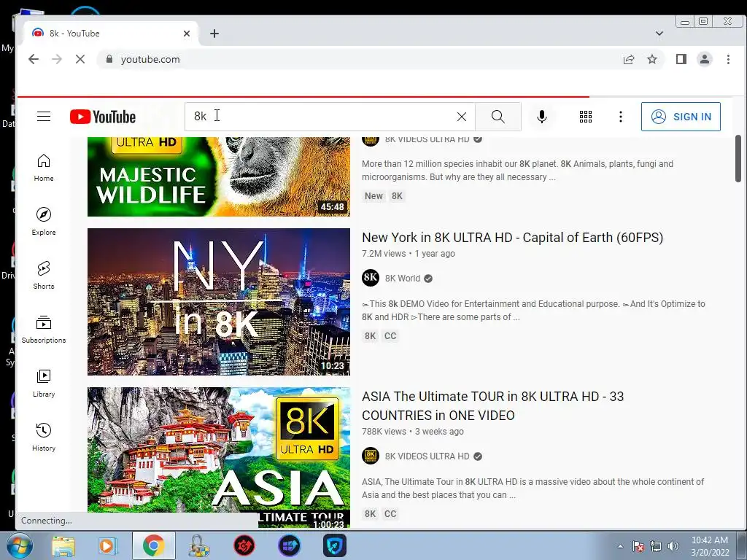The height and width of the screenshot is (560, 747).
Task: Click Chrome icon in taskbar
Action: pos(153,545)
